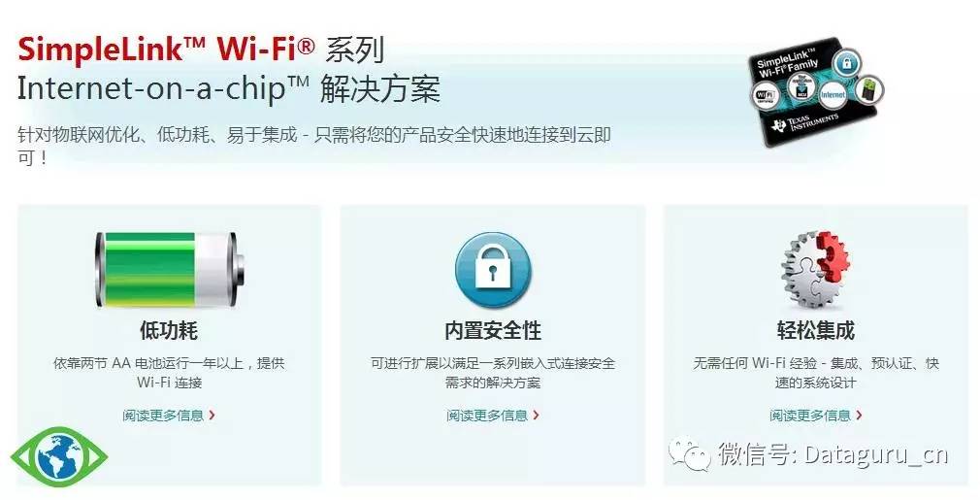Image resolution: width=980 pixels, height=500 pixels.
Task: Click the 轻松集成 heading
Action: [816, 330]
